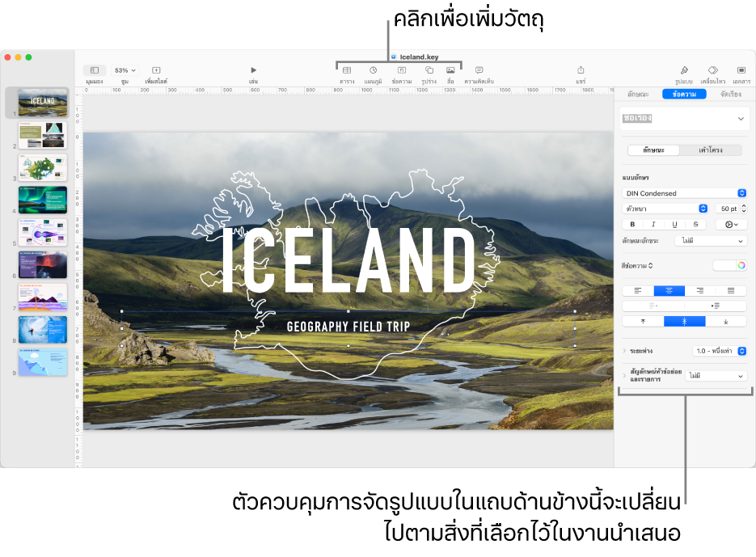Select the Layout (เค้าโครง) segment

click(x=711, y=150)
